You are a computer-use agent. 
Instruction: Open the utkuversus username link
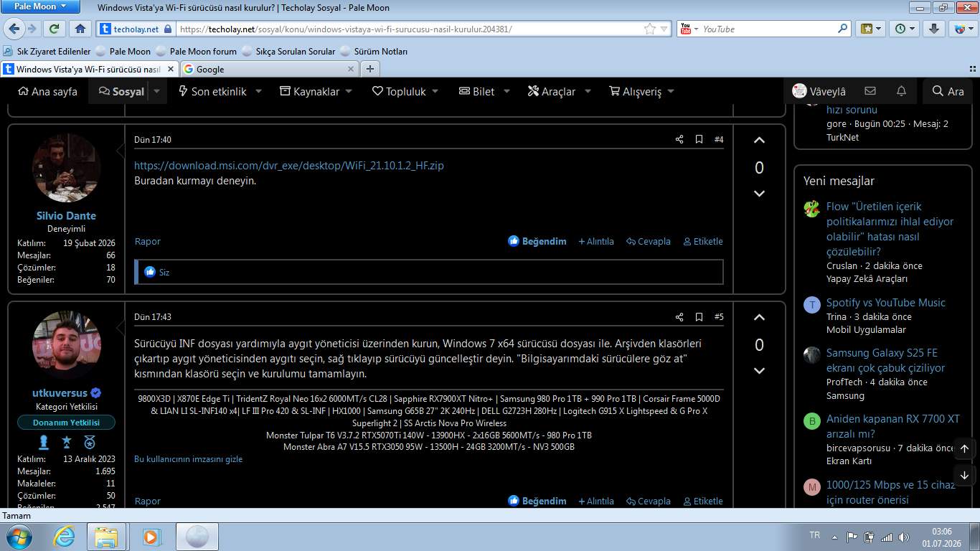point(60,393)
